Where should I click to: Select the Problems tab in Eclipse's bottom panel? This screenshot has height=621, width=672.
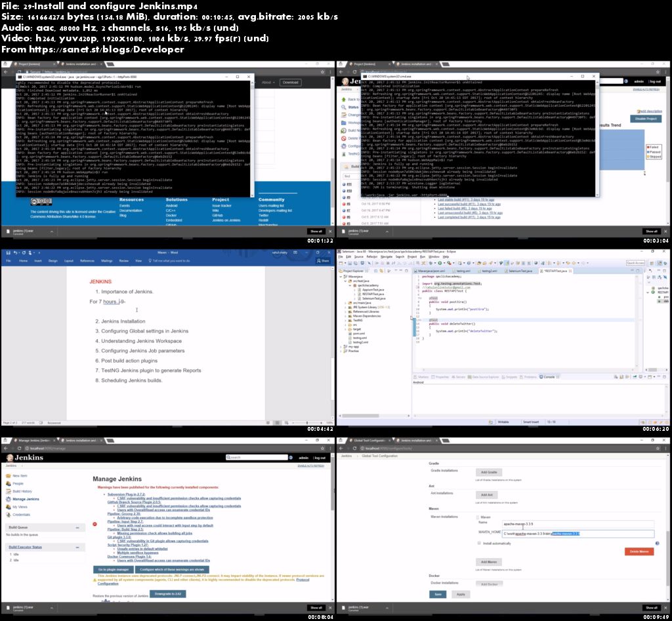pos(530,377)
